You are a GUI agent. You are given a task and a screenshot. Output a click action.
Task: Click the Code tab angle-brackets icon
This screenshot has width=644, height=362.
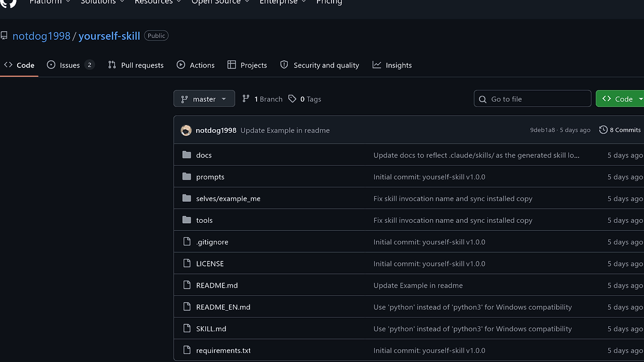coord(8,65)
